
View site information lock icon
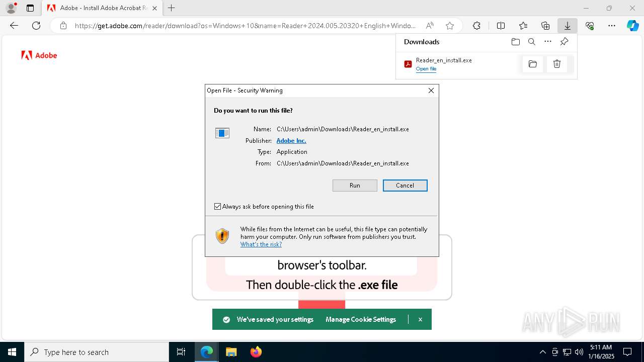pyautogui.click(x=63, y=26)
